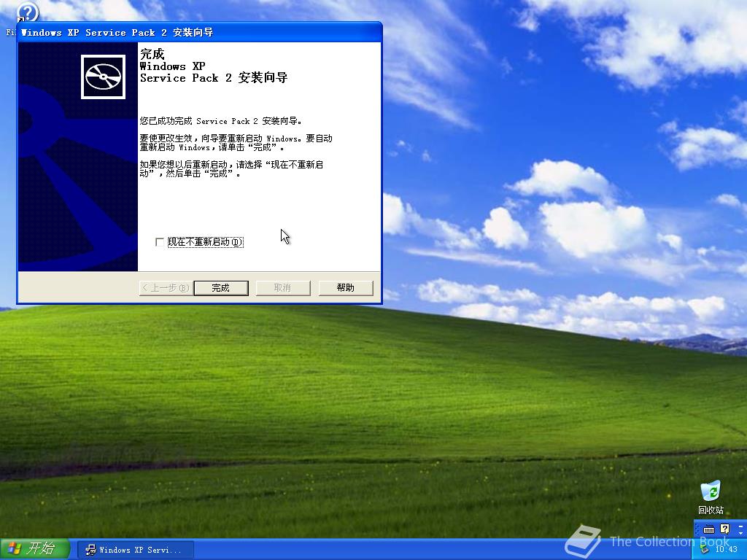Click the 'Windows XP Servi...' taskbar button
Image resolution: width=747 pixels, height=560 pixels.
coord(135,550)
